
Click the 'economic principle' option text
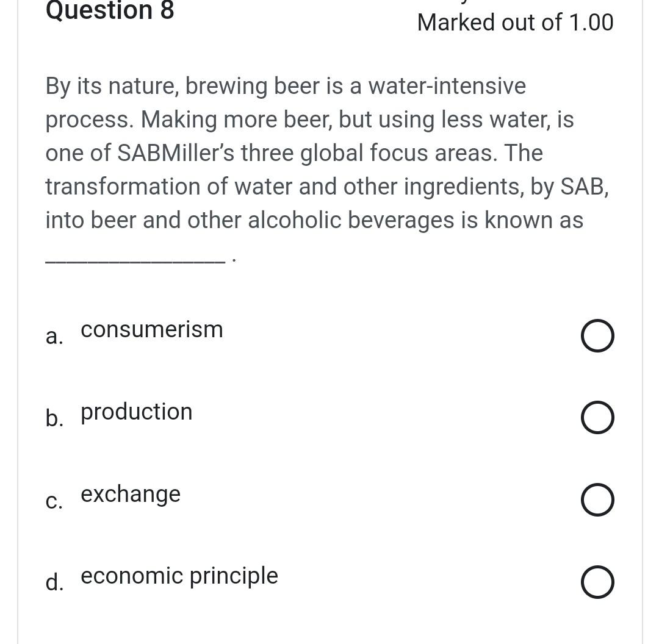179,575
